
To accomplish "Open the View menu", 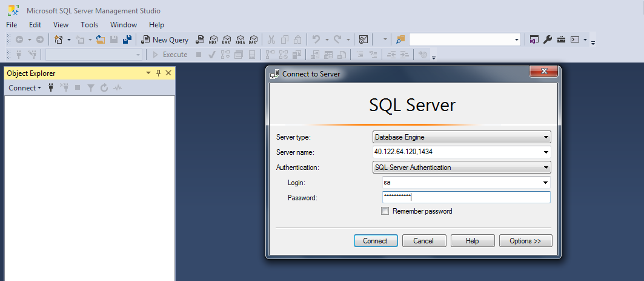I will point(61,25).
